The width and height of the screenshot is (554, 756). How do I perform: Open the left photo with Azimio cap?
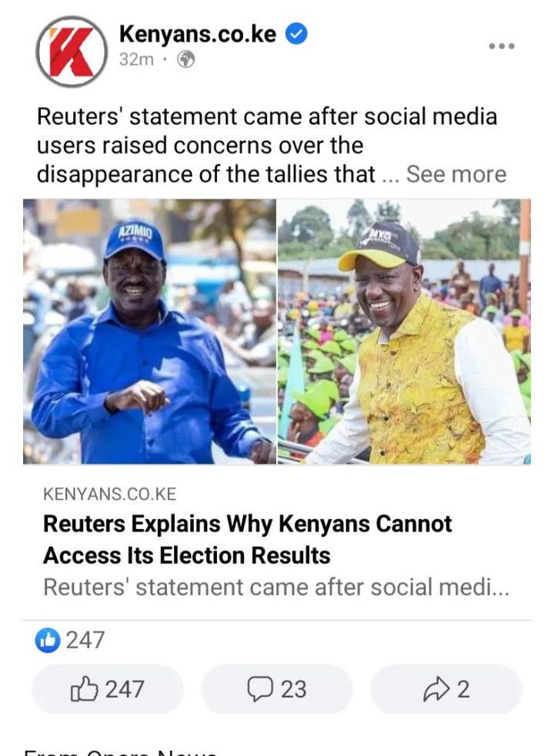pos(149,331)
